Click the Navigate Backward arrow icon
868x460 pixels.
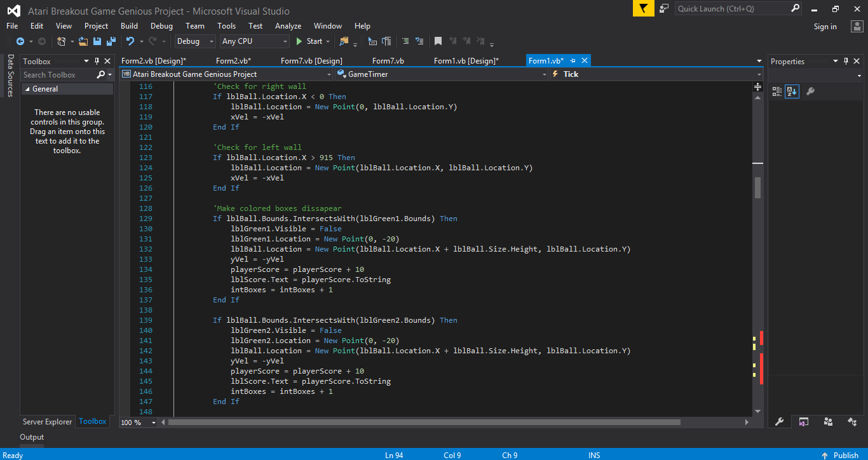click(20, 41)
